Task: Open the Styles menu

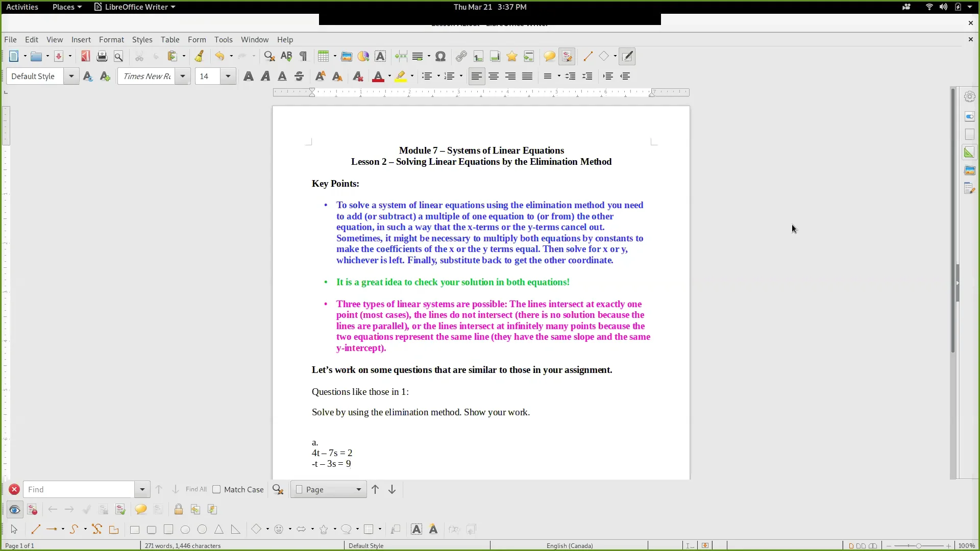Action: 142,39
